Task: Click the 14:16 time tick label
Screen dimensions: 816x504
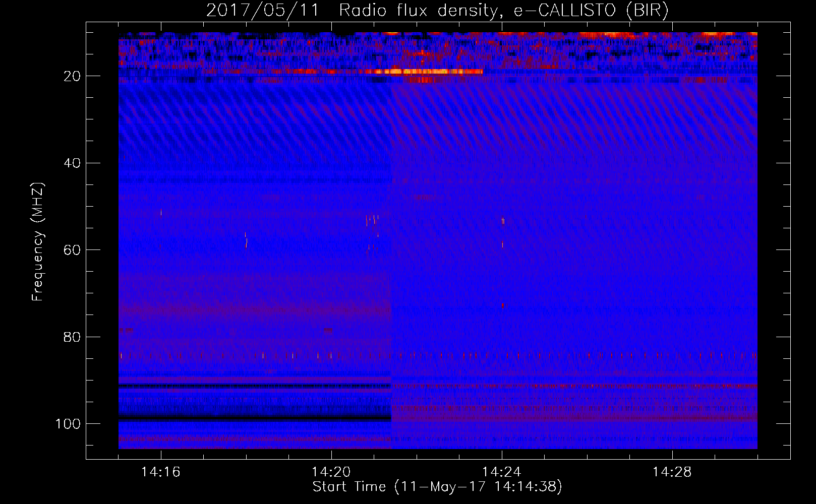Action: point(161,472)
